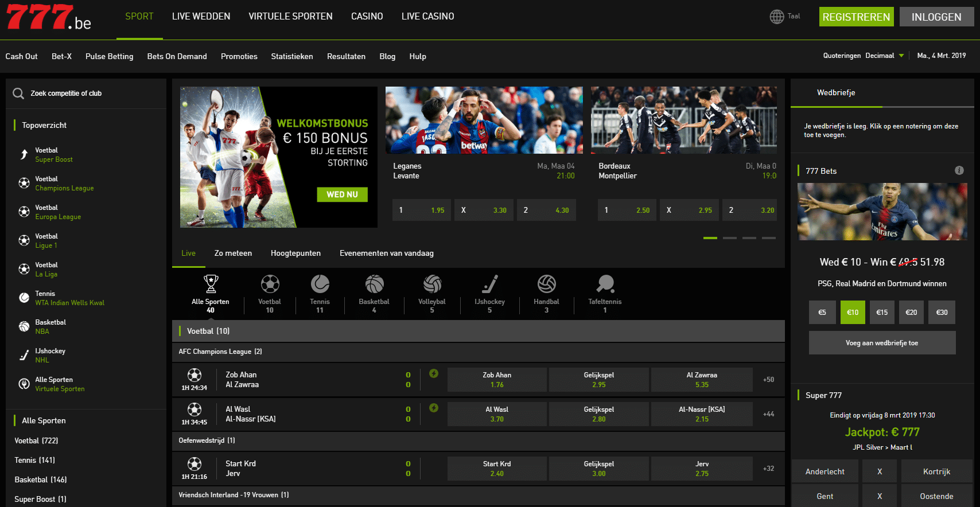
Task: Click Virtuele Sporten icon in sidebar
Action: coord(24,384)
